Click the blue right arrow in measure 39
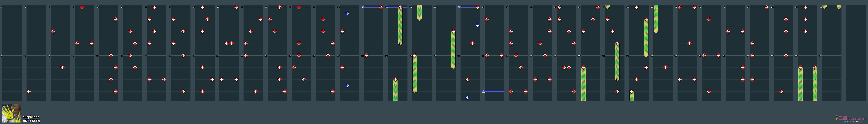The width and height of the screenshot is (868, 124). coord(477,25)
